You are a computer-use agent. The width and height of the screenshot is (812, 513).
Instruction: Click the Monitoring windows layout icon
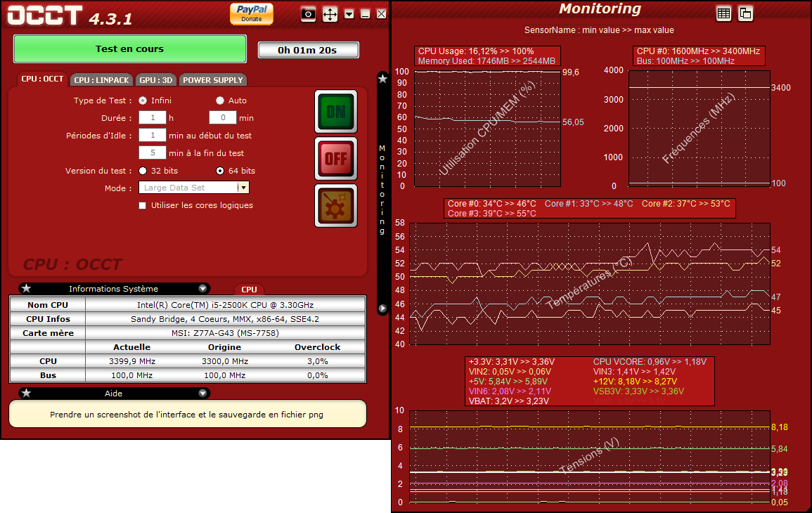[745, 13]
